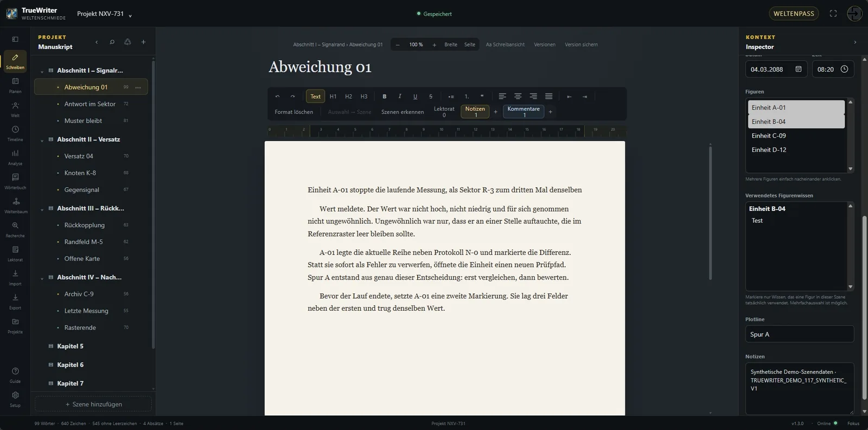Open the Welt sidebar section
The width and height of the screenshot is (868, 430).
click(x=15, y=109)
